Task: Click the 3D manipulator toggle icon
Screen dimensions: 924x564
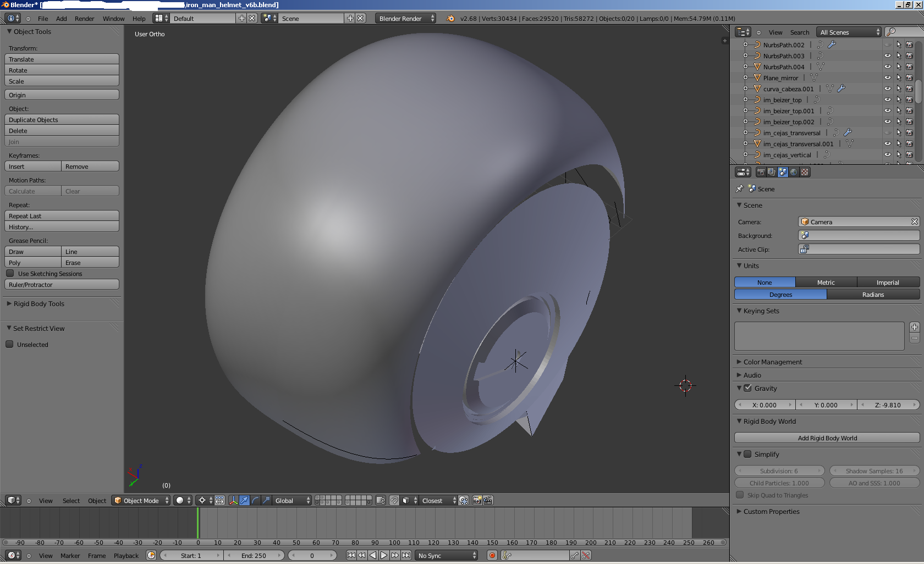Action: (x=233, y=500)
